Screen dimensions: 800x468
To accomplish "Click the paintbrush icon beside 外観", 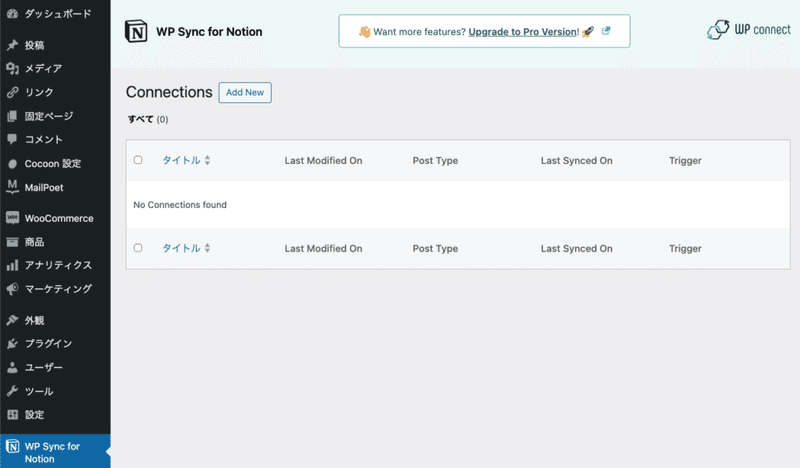I will (x=12, y=320).
